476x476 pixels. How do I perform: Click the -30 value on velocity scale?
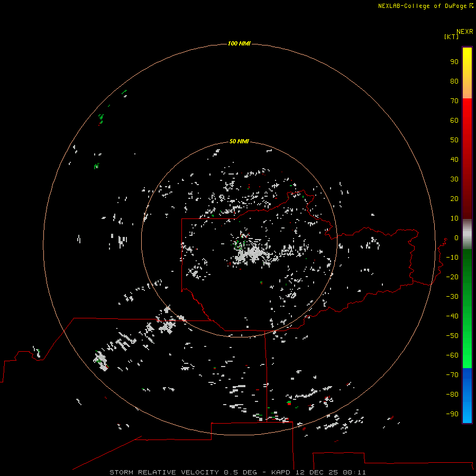452,297
